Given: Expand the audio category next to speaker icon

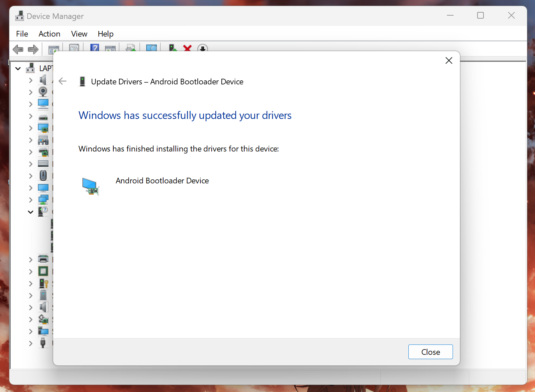Looking at the screenshot, I should [x=31, y=80].
